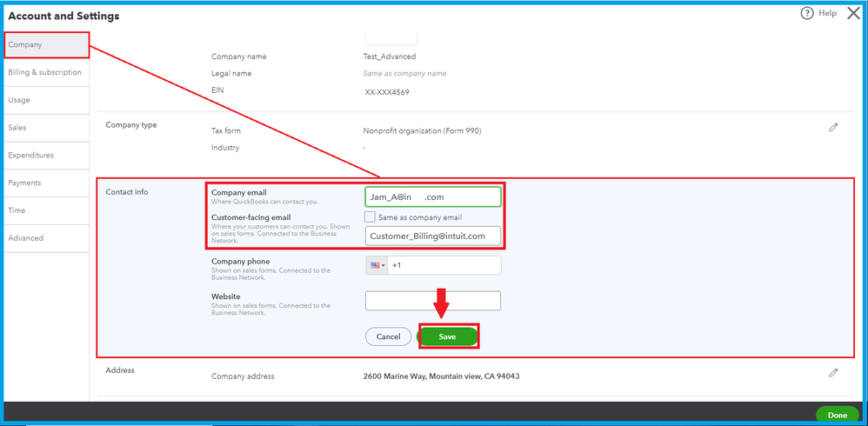This screenshot has width=868, height=426.
Task: Select the Company tab in sidebar
Action: 46,45
